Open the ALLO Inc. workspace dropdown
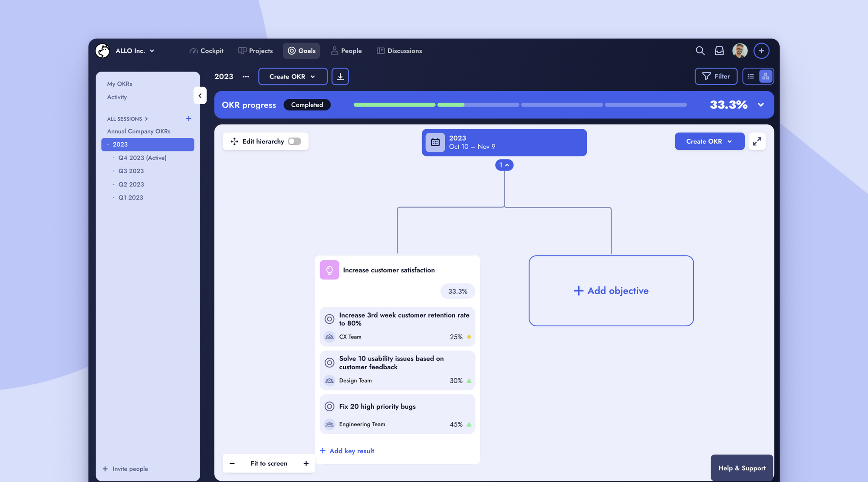This screenshot has height=482, width=868. pyautogui.click(x=135, y=51)
